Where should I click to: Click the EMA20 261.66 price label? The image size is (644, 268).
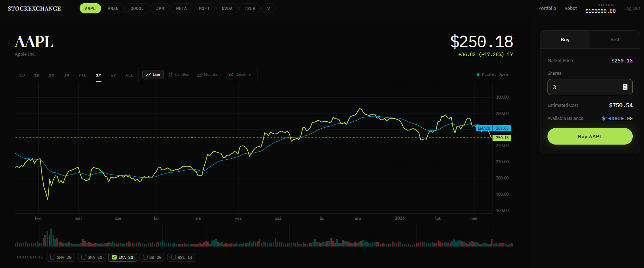point(493,128)
